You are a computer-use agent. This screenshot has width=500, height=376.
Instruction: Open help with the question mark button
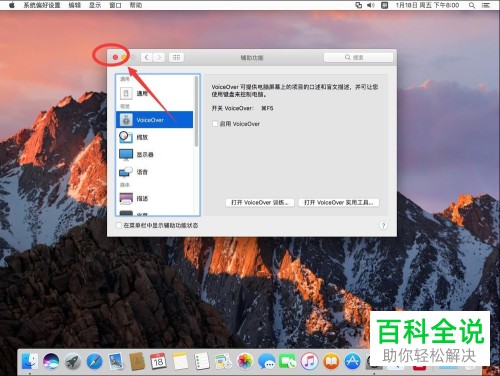click(383, 226)
